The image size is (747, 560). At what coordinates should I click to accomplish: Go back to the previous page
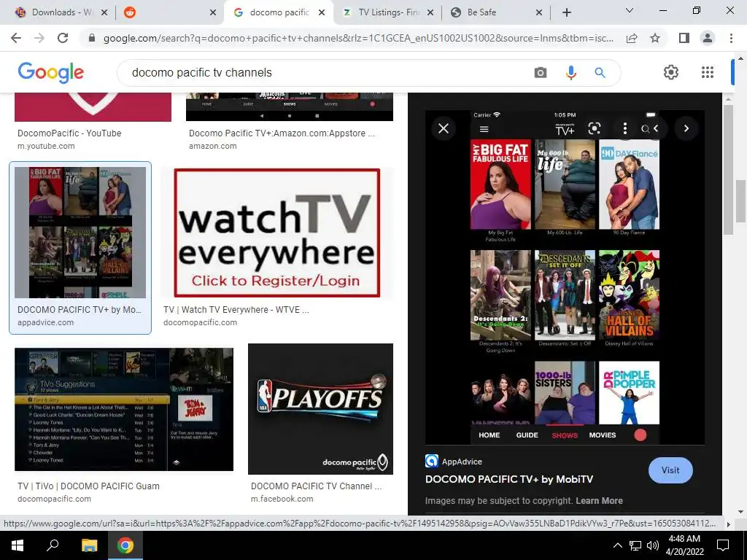point(16,38)
